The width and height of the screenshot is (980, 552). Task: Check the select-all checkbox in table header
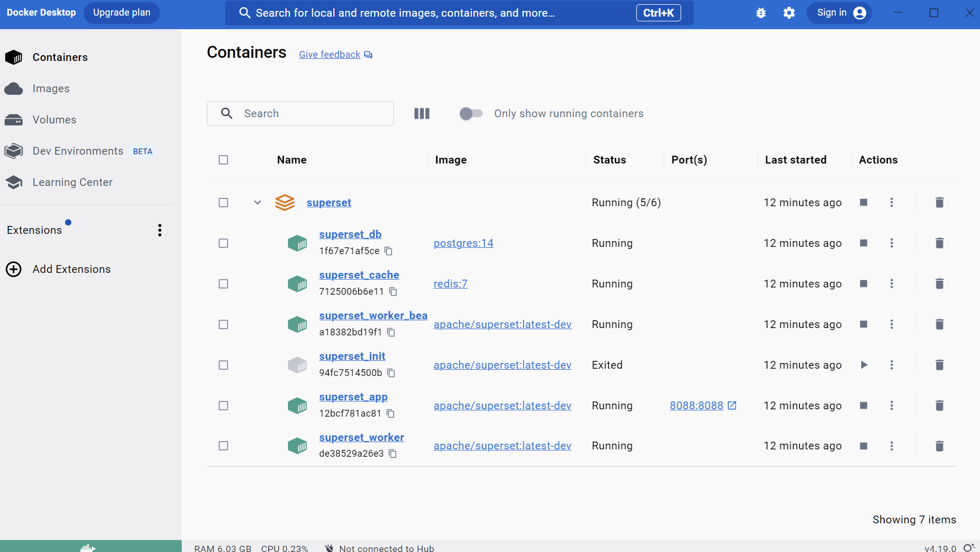[x=223, y=160]
